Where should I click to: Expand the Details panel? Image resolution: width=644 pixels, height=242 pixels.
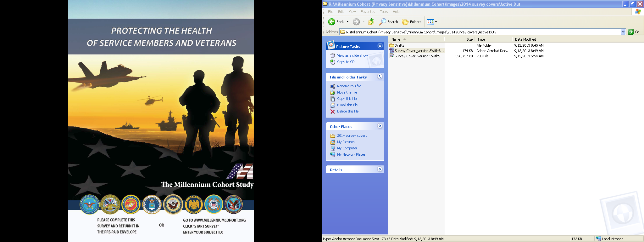pyautogui.click(x=380, y=169)
